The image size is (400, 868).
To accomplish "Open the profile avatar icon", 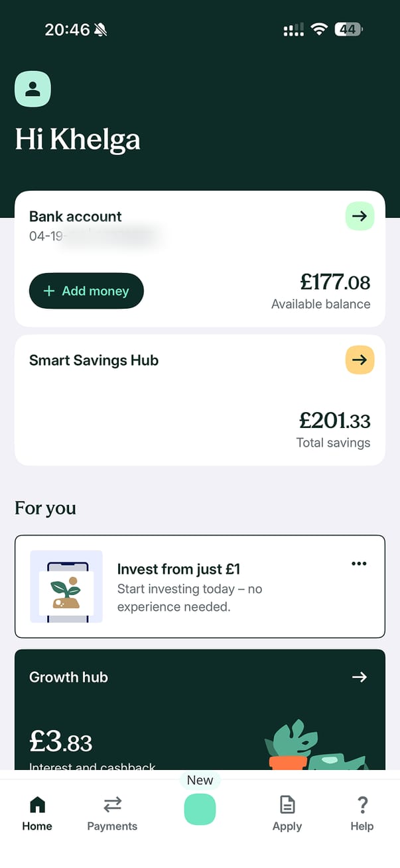I will pyautogui.click(x=33, y=89).
